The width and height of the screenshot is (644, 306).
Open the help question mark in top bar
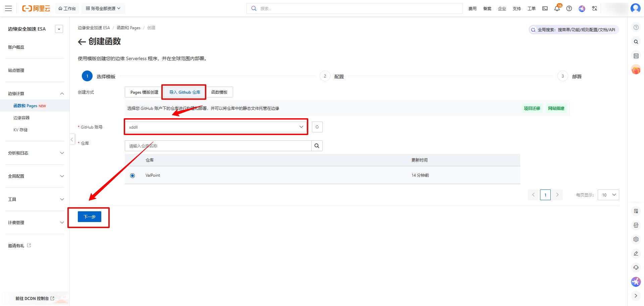tap(569, 8)
